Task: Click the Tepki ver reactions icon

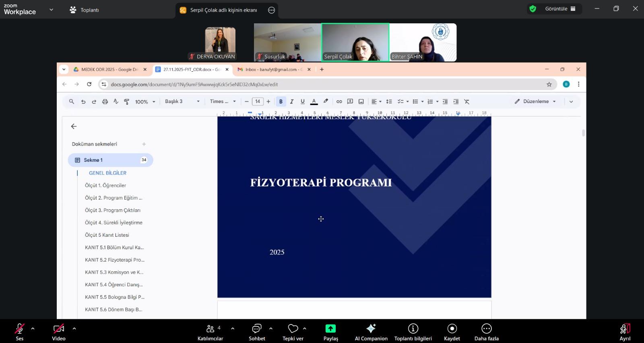Action: [293, 329]
